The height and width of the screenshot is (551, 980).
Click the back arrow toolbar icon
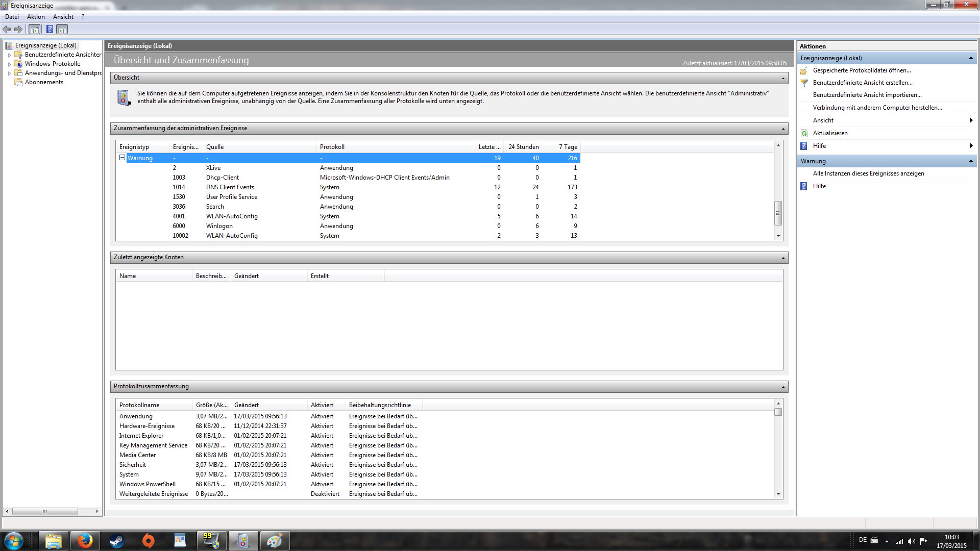tap(7, 30)
